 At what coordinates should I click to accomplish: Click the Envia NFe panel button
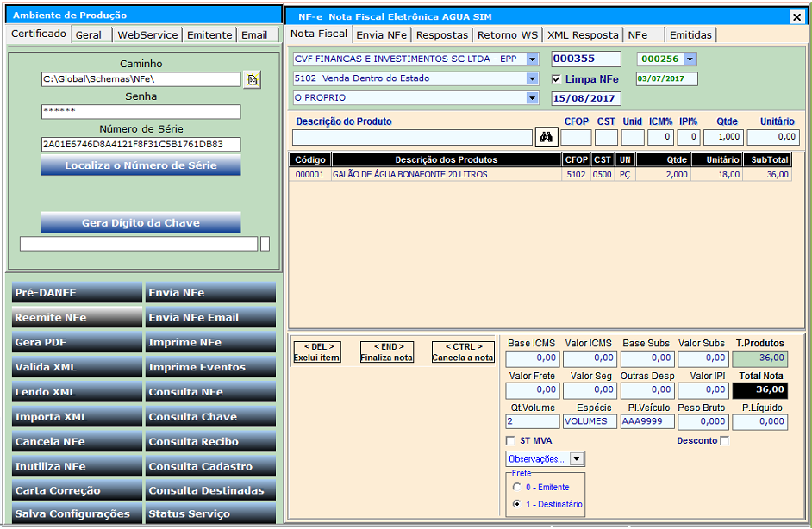pos(211,292)
